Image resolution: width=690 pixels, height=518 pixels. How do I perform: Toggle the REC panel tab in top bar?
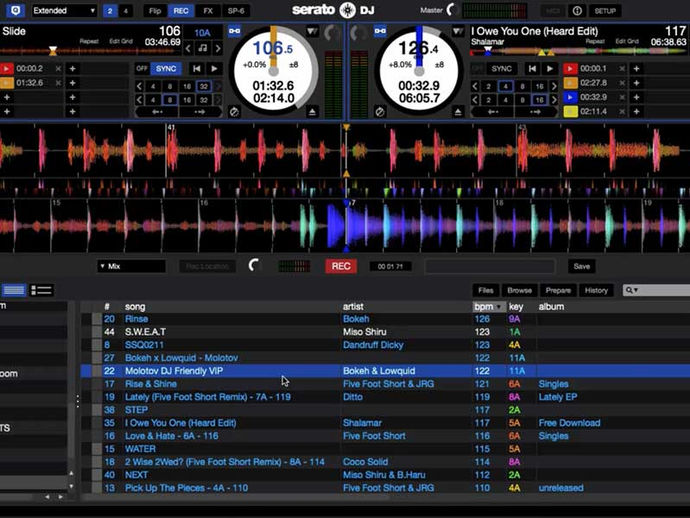coord(181,11)
